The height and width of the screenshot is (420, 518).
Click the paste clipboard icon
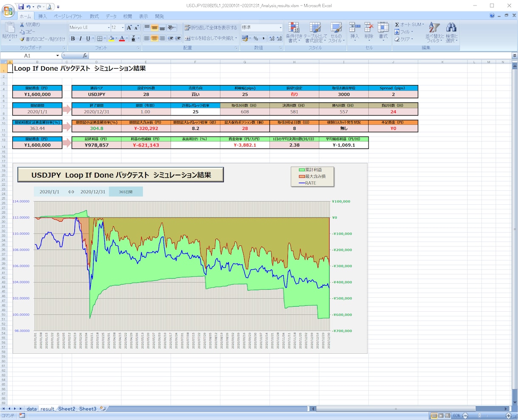pyautogui.click(x=9, y=28)
